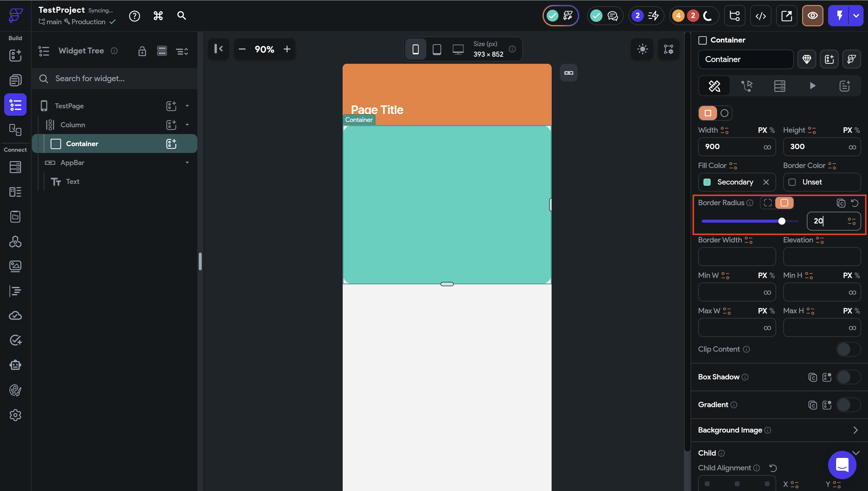Enable the Clip Content toggle
The image size is (868, 491).
tap(848, 349)
